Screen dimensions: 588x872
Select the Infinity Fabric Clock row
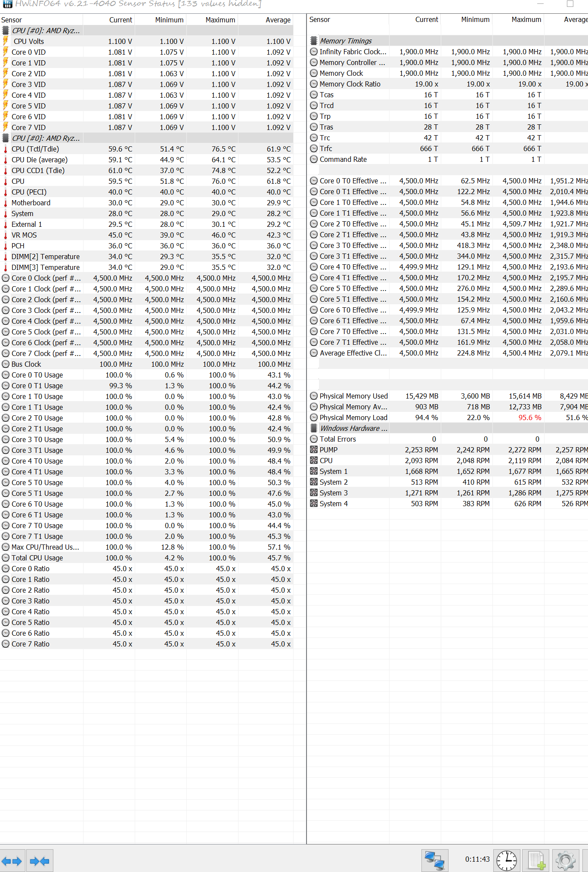pos(448,52)
